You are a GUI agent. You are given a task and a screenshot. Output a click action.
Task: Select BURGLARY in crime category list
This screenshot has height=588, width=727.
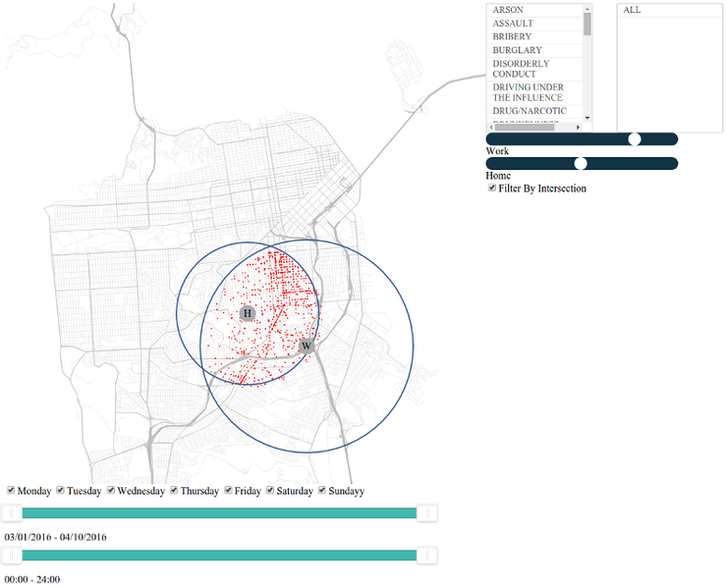click(534, 50)
